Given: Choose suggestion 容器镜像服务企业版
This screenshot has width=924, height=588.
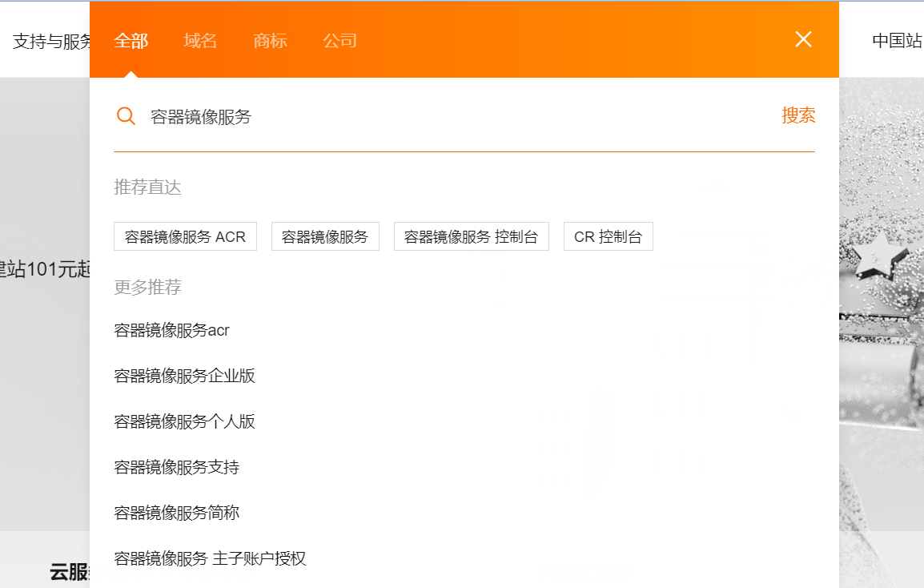Looking at the screenshot, I should 184,376.
